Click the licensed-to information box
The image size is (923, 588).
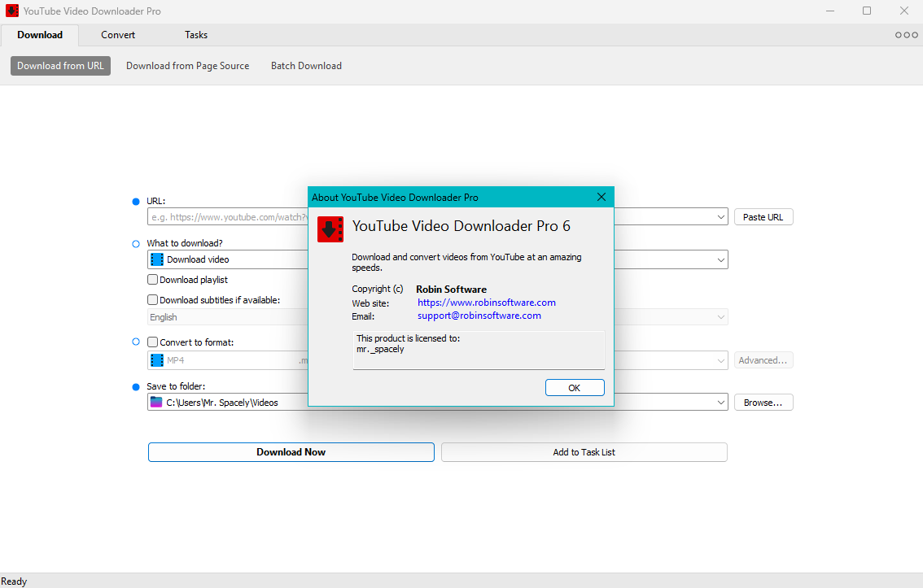479,350
